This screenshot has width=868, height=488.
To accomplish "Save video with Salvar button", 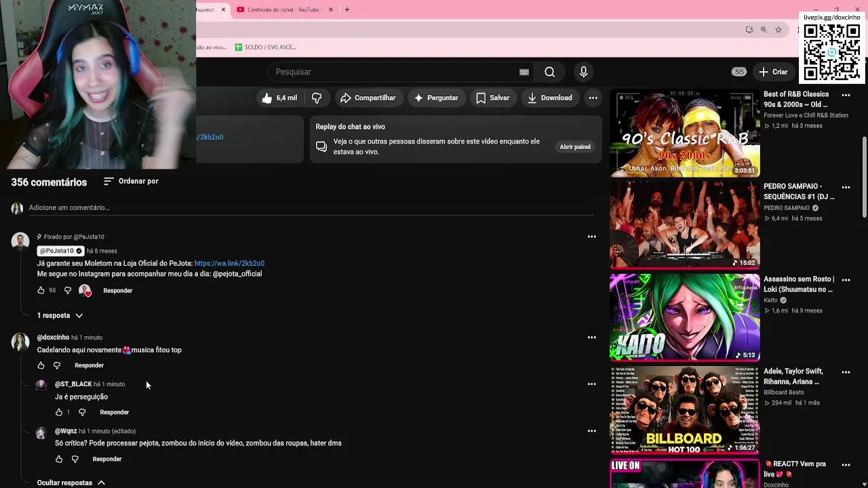I will 493,98.
